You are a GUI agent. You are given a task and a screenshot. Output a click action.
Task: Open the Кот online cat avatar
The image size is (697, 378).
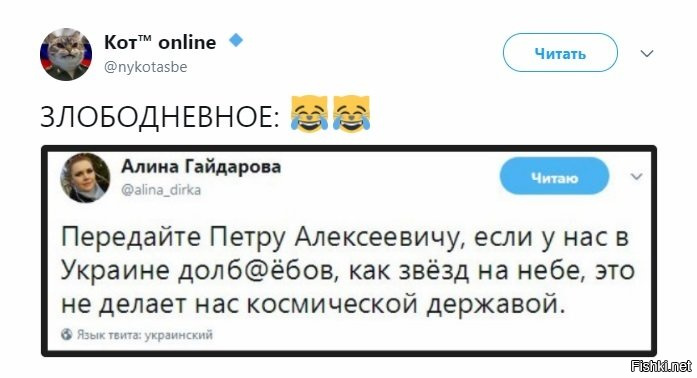pyautogui.click(x=66, y=54)
